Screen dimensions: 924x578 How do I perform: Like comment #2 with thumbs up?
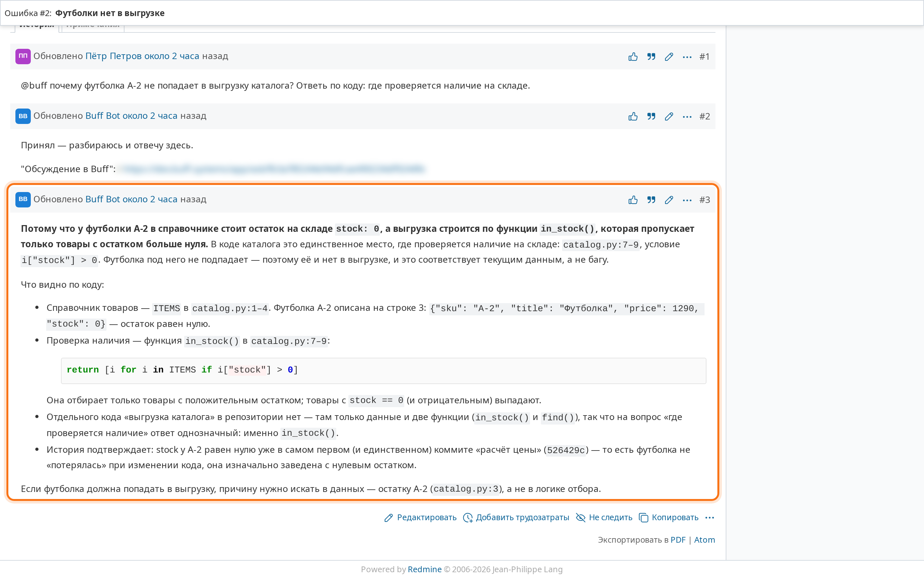click(x=633, y=116)
